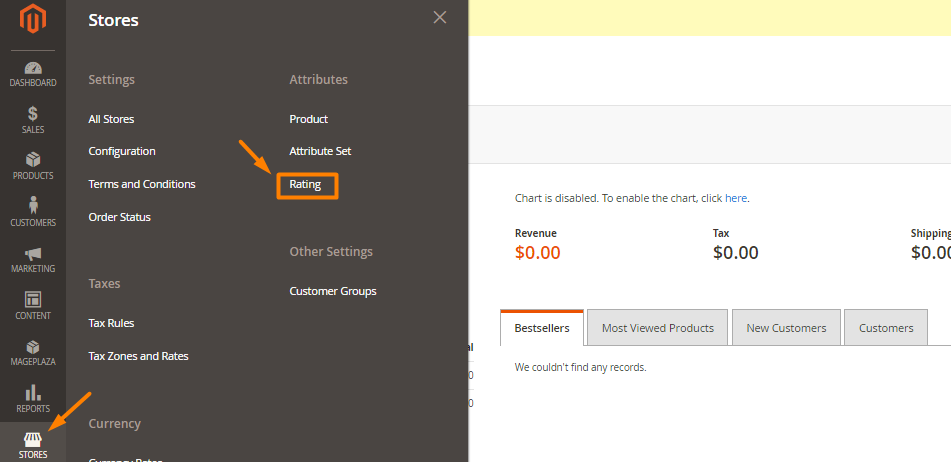Open Tax Rules

pos(111,323)
